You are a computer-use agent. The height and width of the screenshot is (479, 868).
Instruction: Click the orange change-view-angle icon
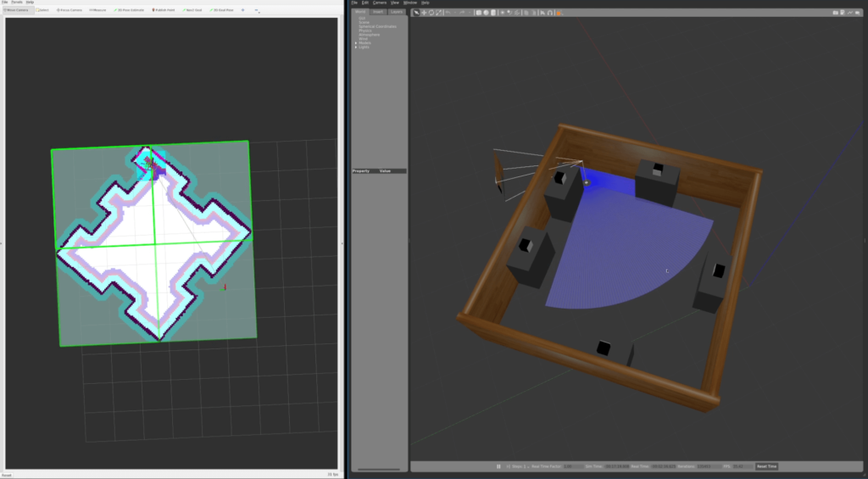pos(559,13)
